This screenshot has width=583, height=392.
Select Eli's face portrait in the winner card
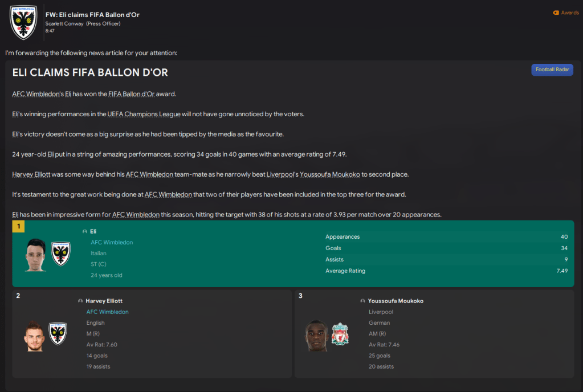click(35, 254)
